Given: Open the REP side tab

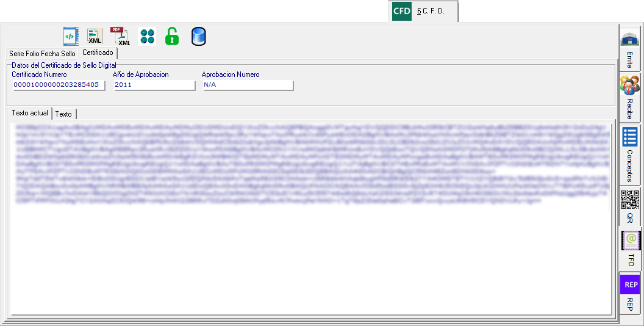Looking at the screenshot, I should 629,292.
